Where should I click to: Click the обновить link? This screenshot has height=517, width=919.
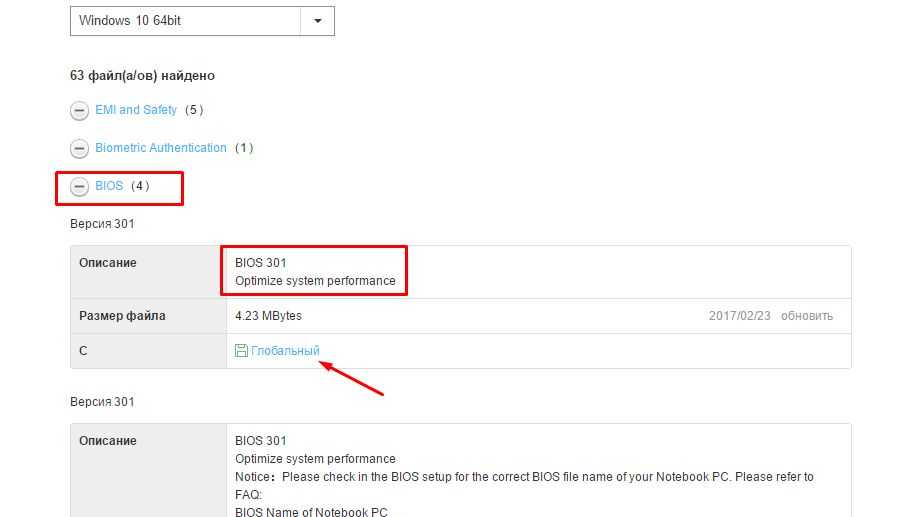pos(806,316)
